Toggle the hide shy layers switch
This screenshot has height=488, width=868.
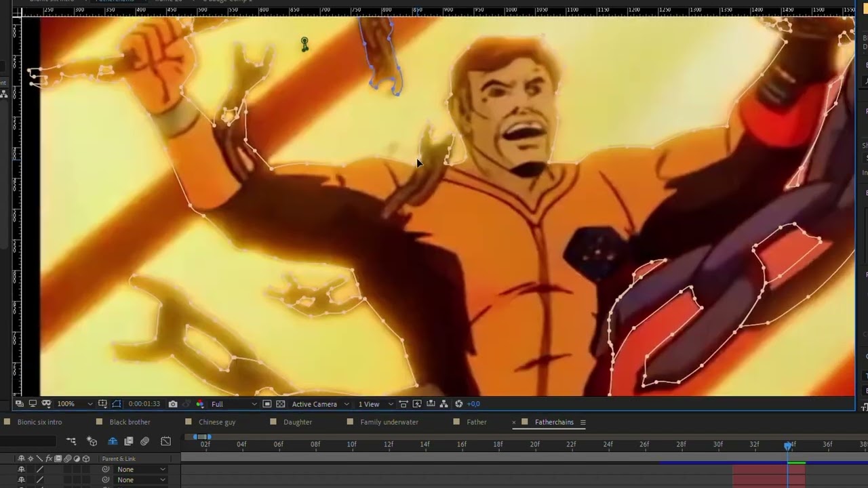coord(113,441)
